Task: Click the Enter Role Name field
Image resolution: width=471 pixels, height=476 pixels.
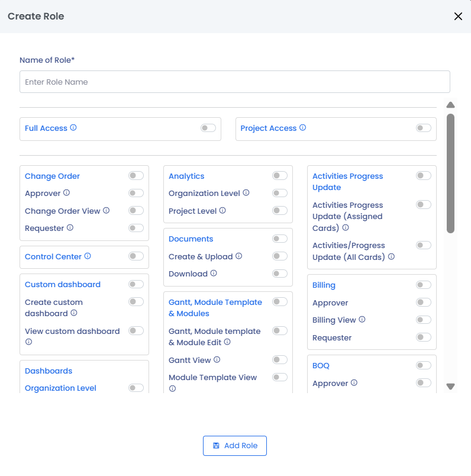Action: (x=235, y=82)
